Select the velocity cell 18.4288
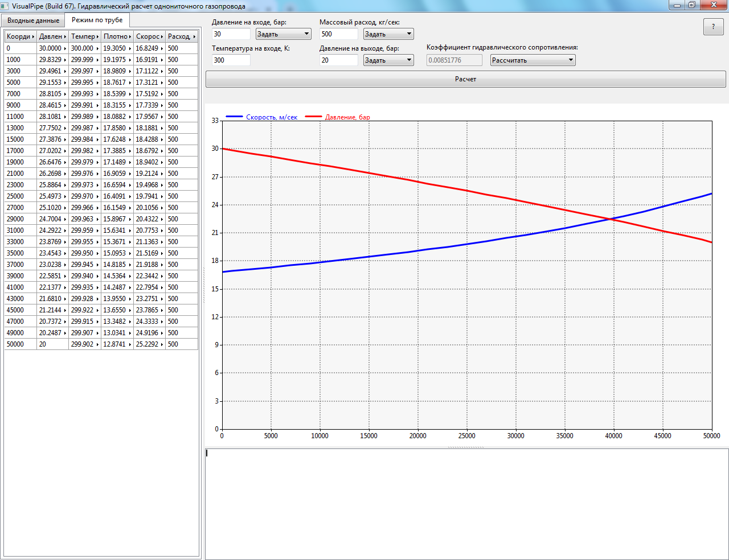This screenshot has height=560, width=729. 149,139
